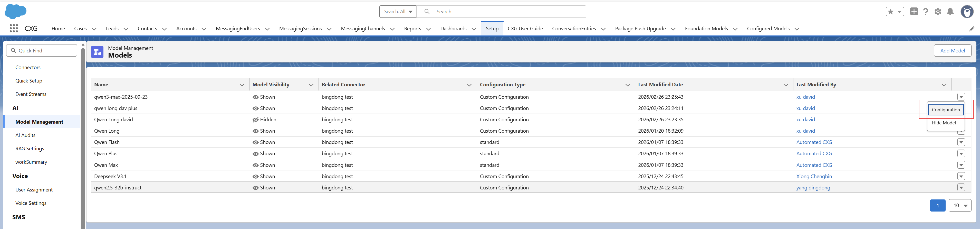Open the CXG User Guide tab

(525, 29)
